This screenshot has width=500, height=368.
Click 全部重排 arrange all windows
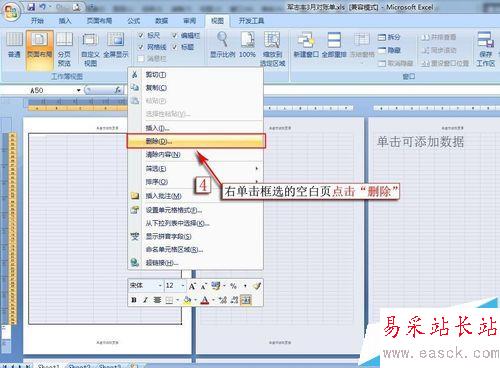334,45
